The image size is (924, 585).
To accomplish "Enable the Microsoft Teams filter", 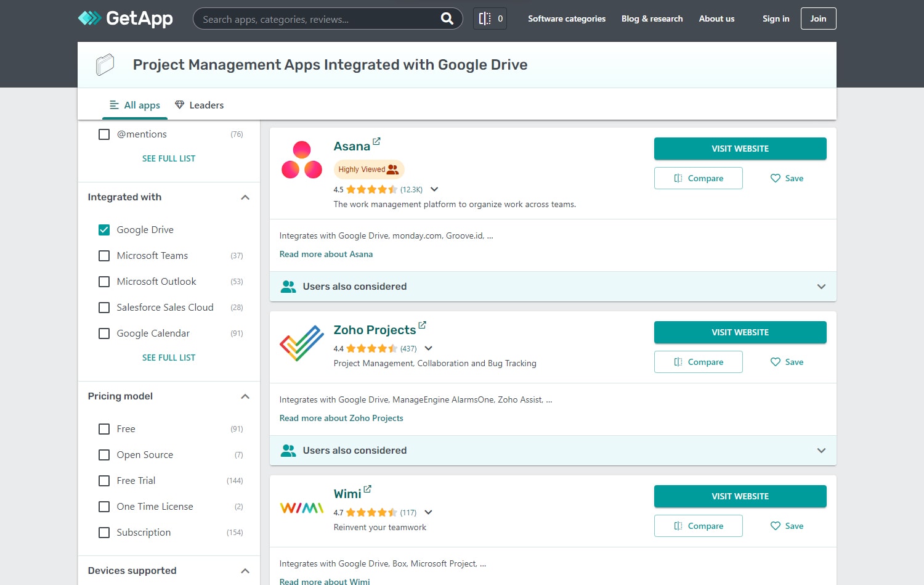I will tap(104, 255).
